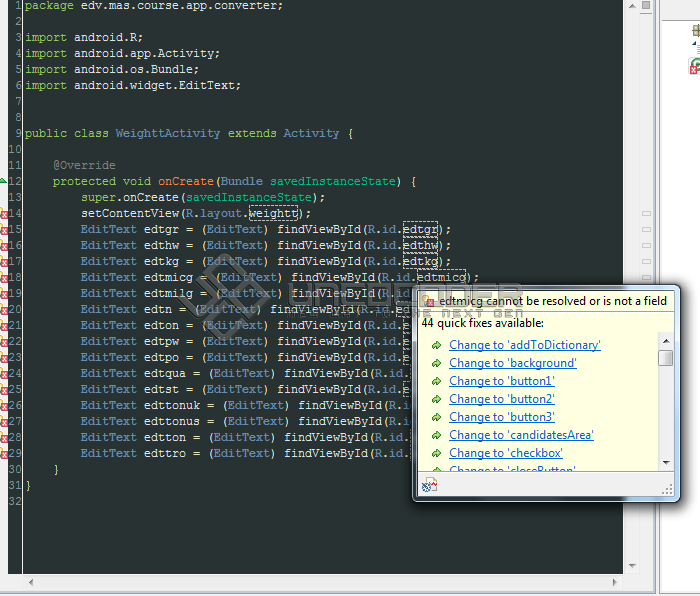Click the quick fix list scrollbar thumb
Viewport: 700px width, 596px height.
click(666, 358)
